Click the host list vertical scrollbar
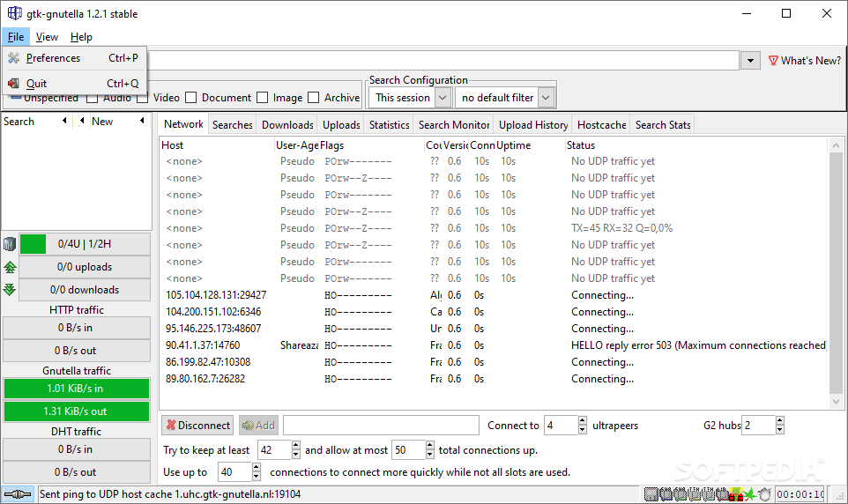Viewport: 848px width, 504px height. [837, 274]
